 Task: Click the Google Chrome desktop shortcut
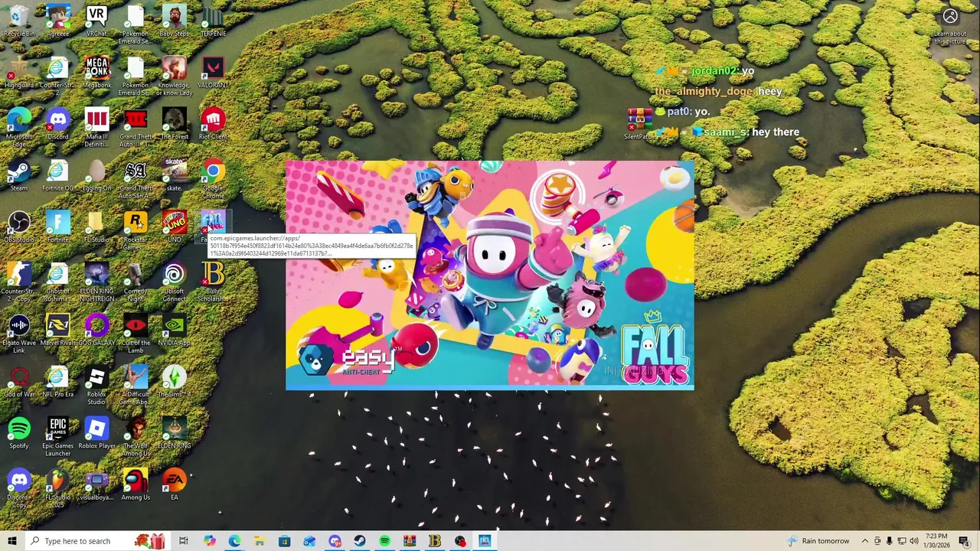(213, 179)
